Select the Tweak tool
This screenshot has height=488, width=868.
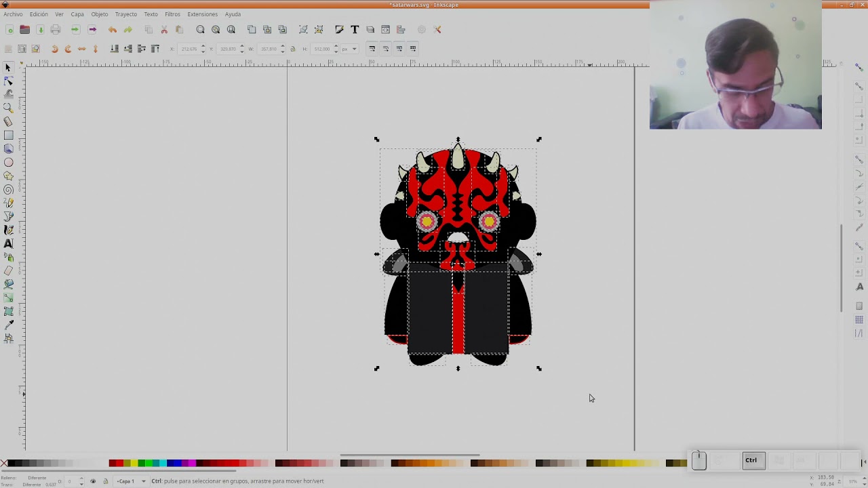tap(8, 94)
